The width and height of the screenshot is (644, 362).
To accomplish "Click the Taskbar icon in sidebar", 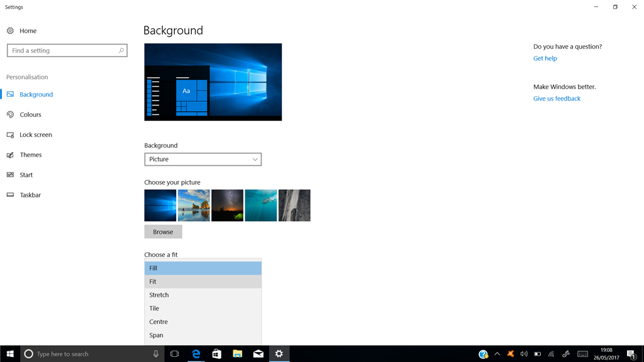I will coord(10,195).
